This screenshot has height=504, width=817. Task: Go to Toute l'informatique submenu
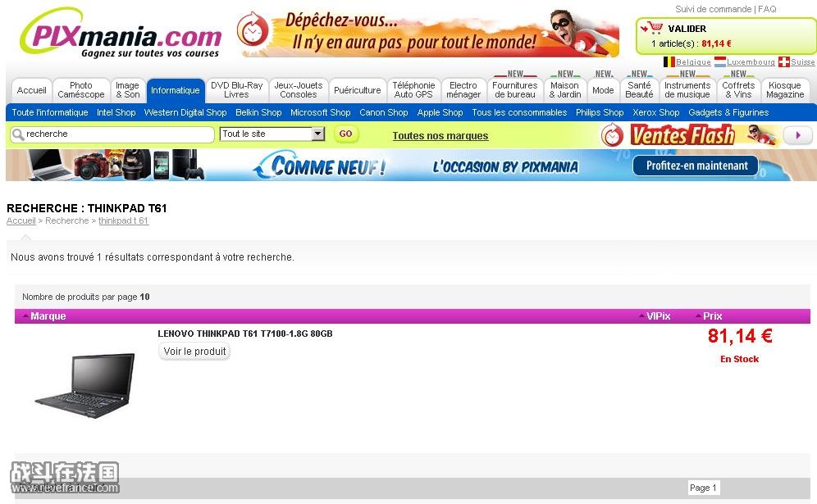click(x=50, y=112)
